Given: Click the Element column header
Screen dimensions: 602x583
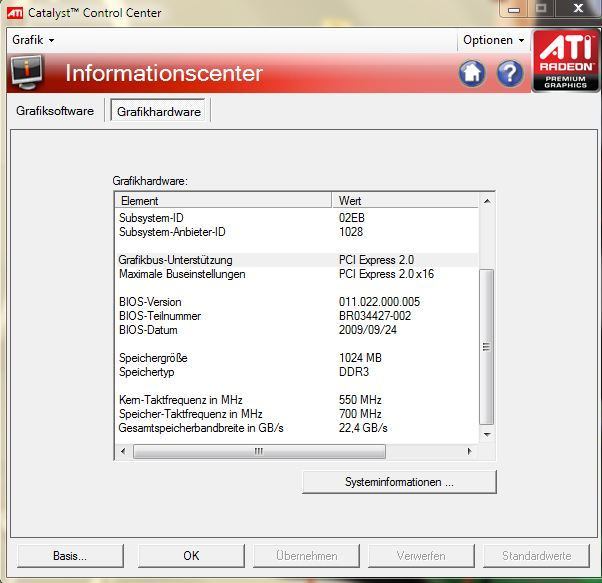Looking at the screenshot, I should point(223,201).
